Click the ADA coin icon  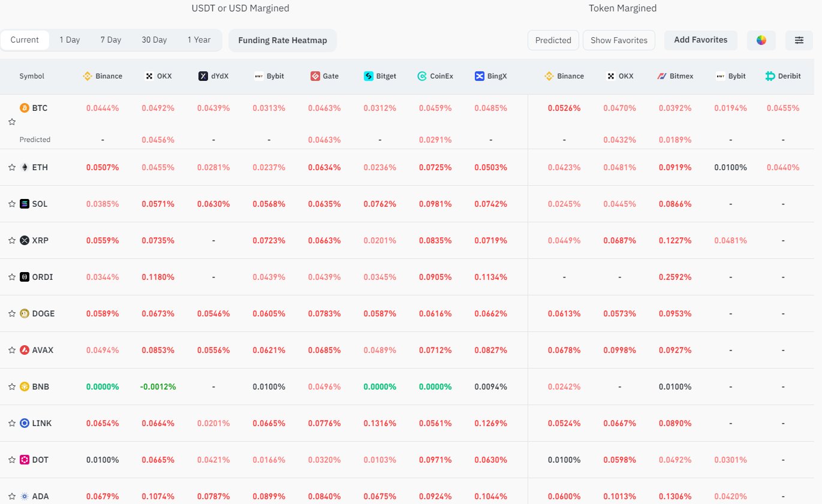(x=25, y=496)
